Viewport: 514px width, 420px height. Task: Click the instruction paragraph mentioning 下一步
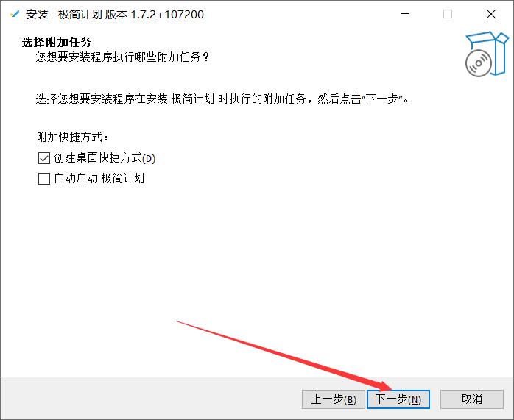[x=222, y=99]
